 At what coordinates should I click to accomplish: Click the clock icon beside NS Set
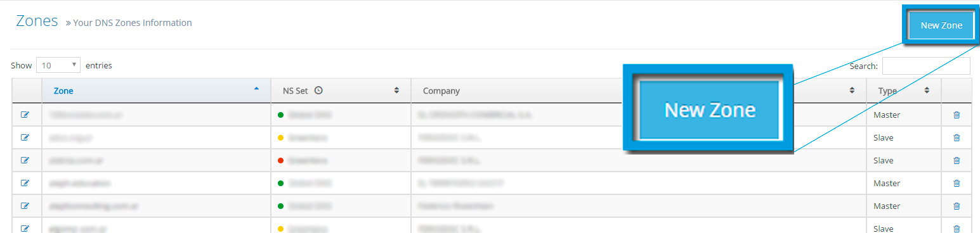click(318, 91)
